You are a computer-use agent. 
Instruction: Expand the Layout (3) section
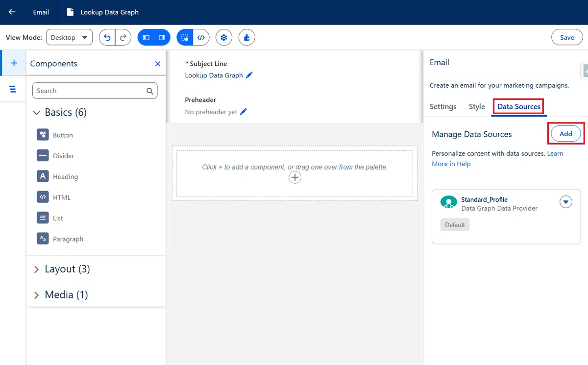coord(36,269)
